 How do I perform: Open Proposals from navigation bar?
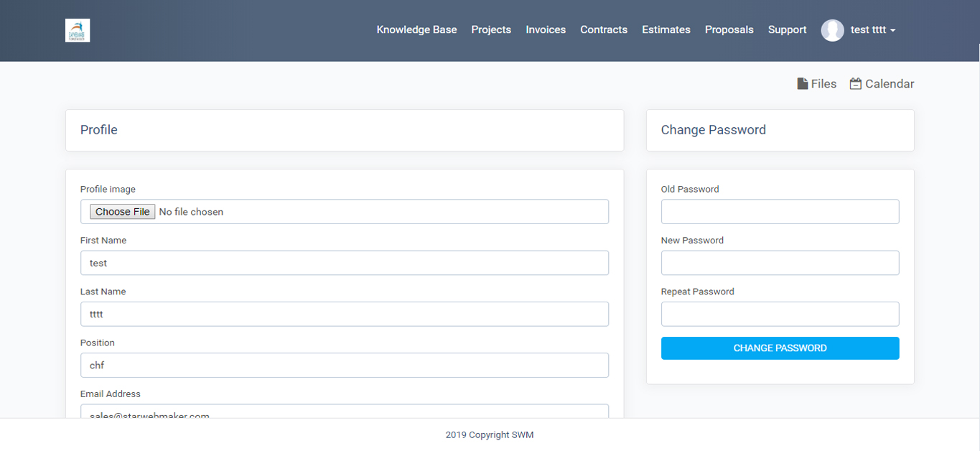pos(729,30)
